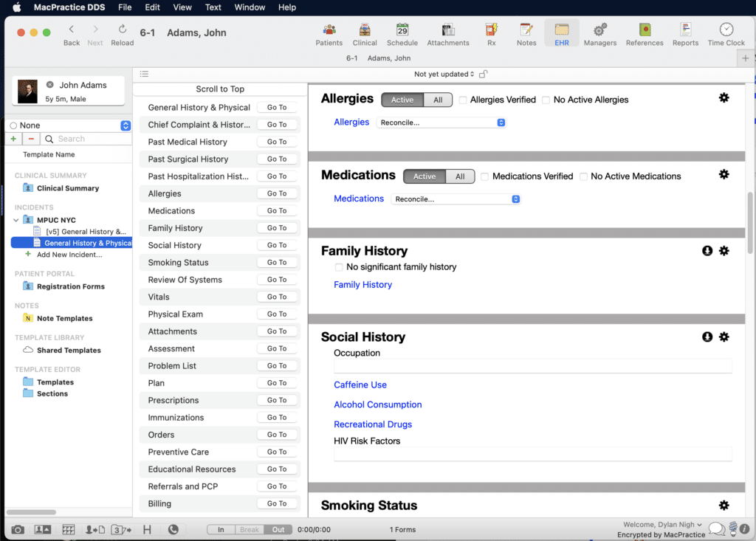Show All allergies
Viewport: 756px width, 541px height.
coord(438,100)
